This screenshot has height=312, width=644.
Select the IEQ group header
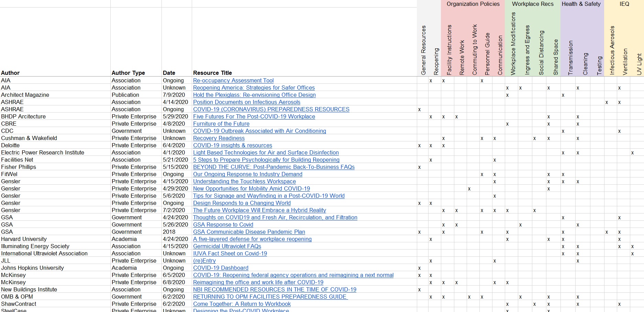pyautogui.click(x=624, y=4)
